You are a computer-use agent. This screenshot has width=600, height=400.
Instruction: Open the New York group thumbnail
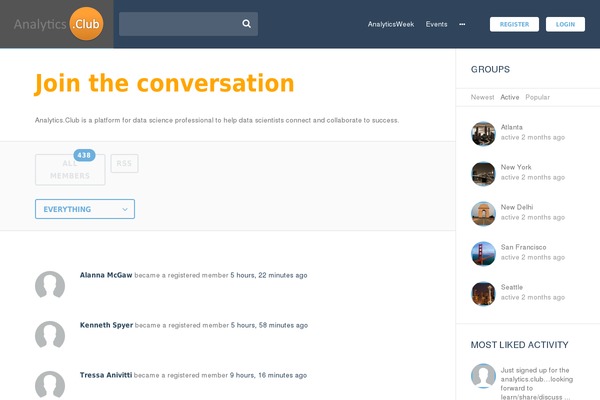pos(483,174)
